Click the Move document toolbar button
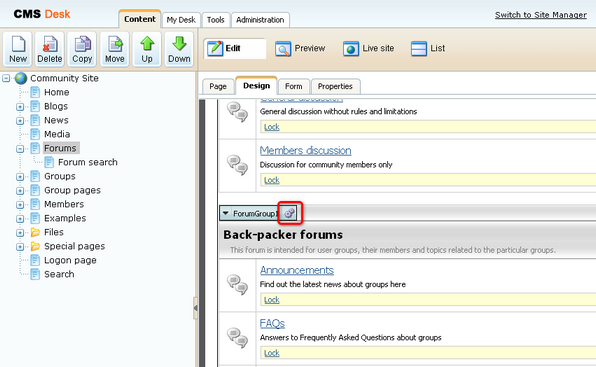Screen dimensions: 596x367 (114, 49)
